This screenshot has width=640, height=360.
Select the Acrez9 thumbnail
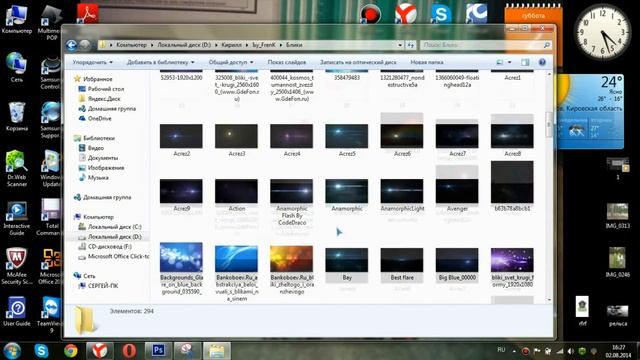click(181, 191)
